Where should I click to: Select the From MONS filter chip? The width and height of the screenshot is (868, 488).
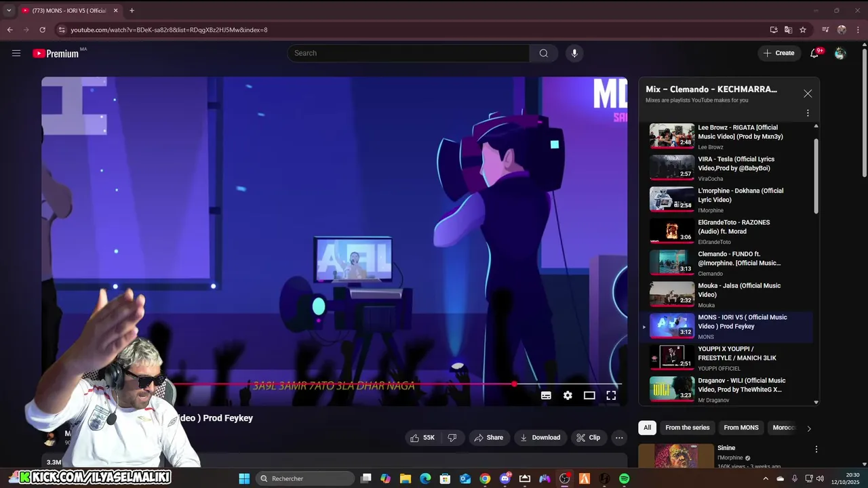pyautogui.click(x=741, y=428)
